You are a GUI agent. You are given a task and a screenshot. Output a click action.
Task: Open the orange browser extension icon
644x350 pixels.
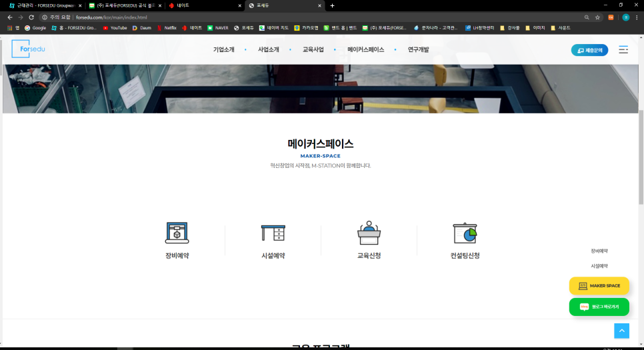[611, 17]
